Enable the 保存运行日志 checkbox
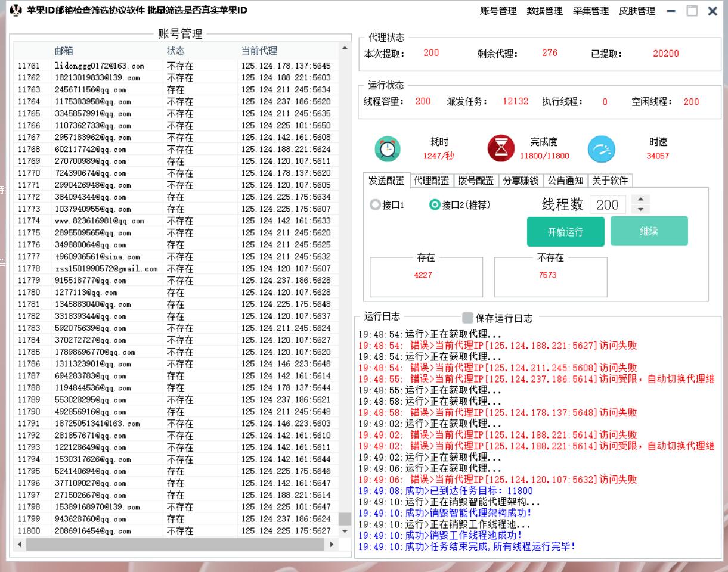 (x=468, y=318)
